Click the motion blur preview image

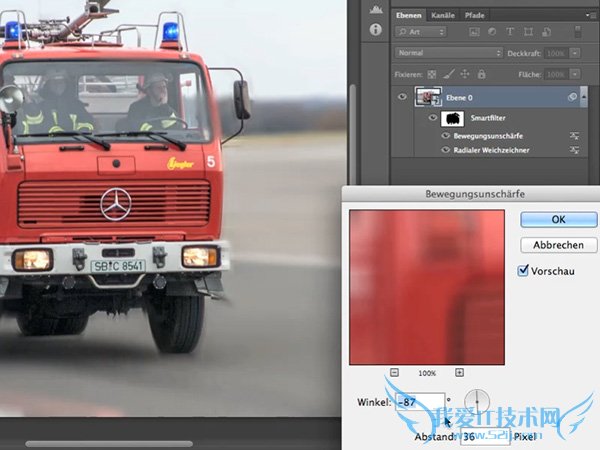click(427, 287)
